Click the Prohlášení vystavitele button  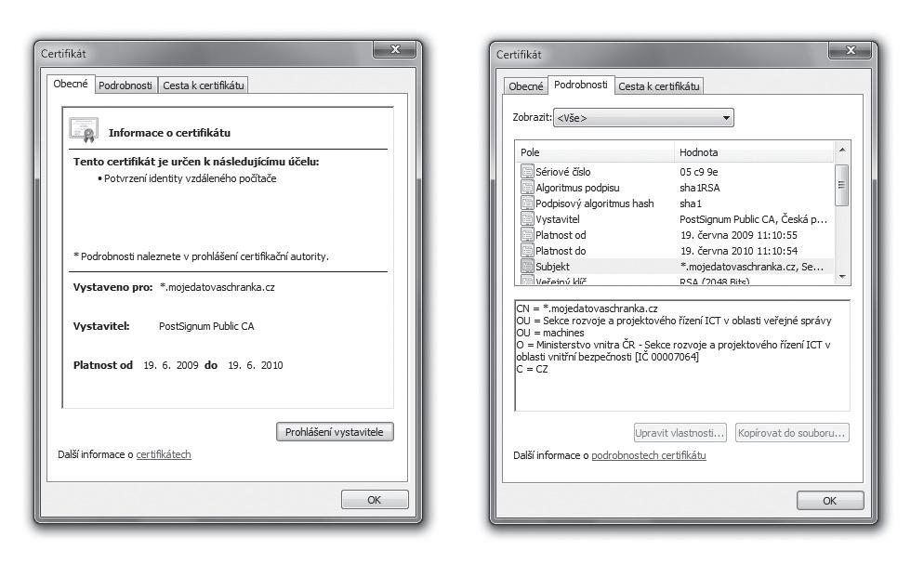(334, 431)
